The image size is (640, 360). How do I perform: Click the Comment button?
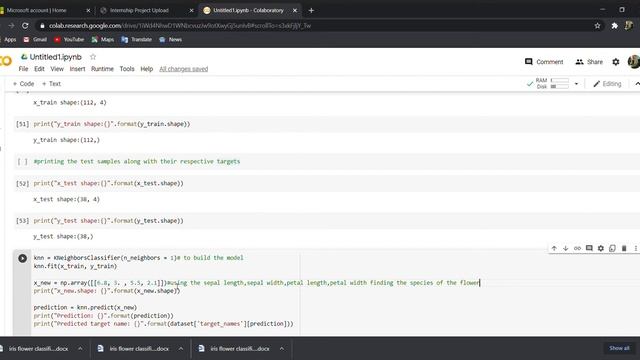pos(544,62)
